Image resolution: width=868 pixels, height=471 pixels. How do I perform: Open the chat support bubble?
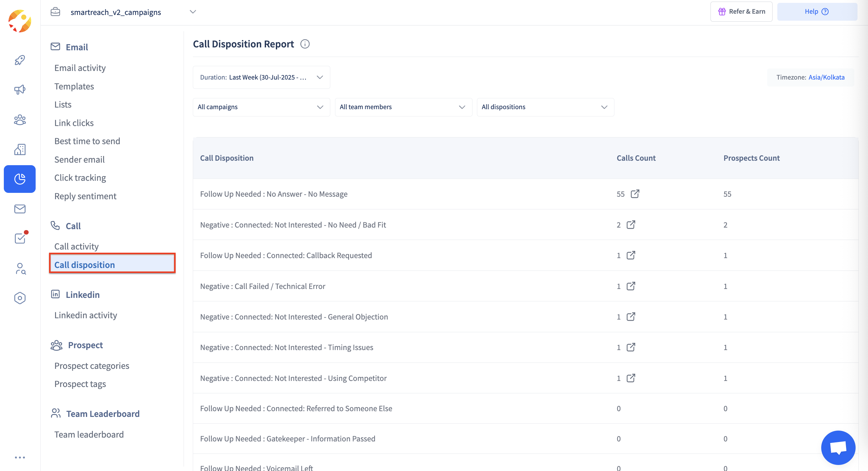[838, 447]
